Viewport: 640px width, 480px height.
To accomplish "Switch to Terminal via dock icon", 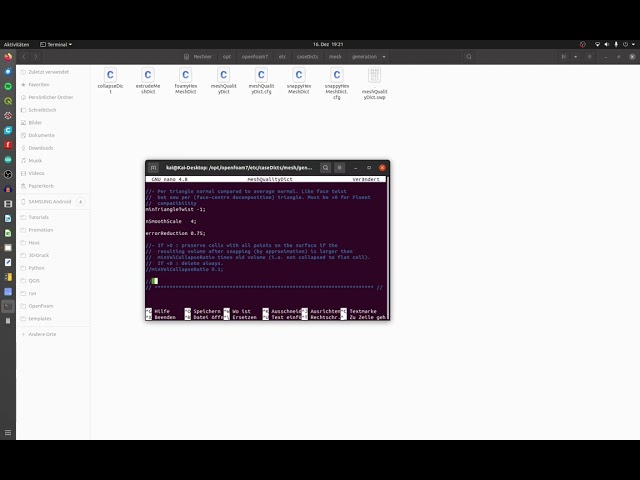I will coord(8,306).
